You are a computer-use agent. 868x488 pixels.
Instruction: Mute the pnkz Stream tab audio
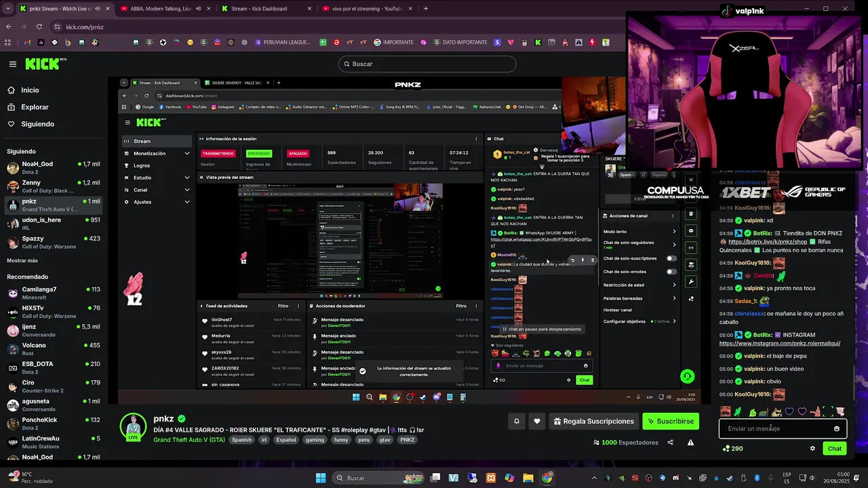pyautogui.click(x=98, y=9)
